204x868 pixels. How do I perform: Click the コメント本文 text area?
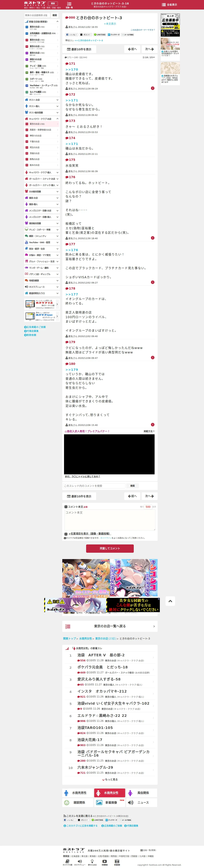[110, 520]
